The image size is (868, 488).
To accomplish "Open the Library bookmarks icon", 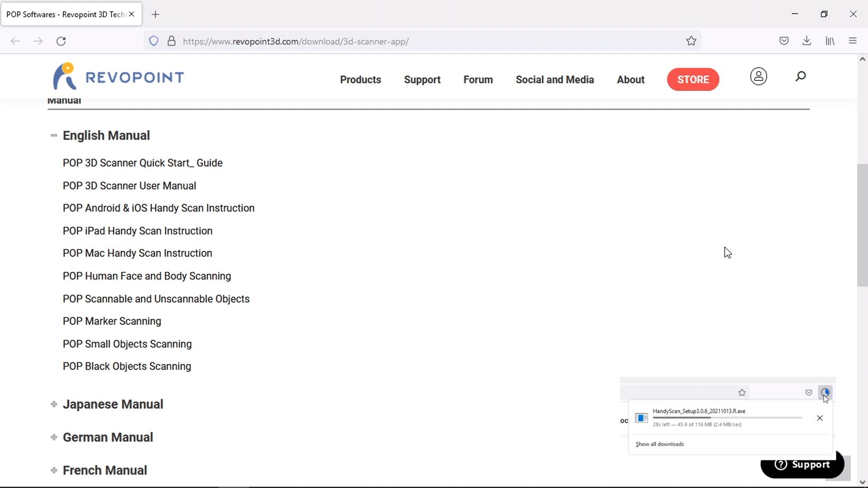I will pos(830,41).
